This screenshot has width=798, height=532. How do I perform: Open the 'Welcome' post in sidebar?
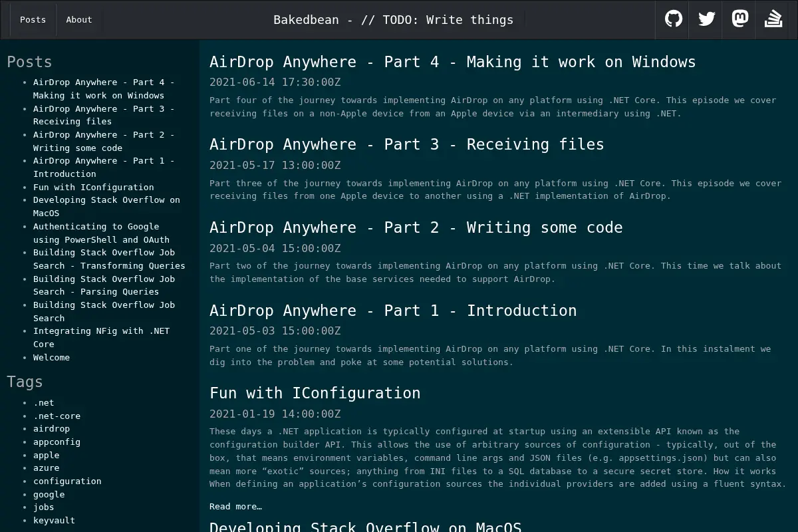coord(51,357)
